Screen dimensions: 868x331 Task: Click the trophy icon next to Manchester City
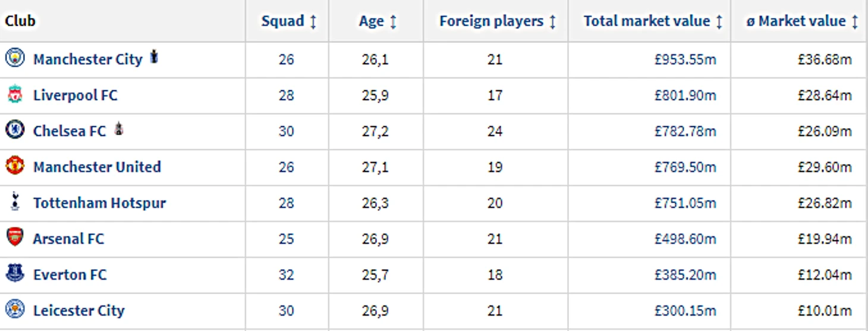click(x=154, y=57)
